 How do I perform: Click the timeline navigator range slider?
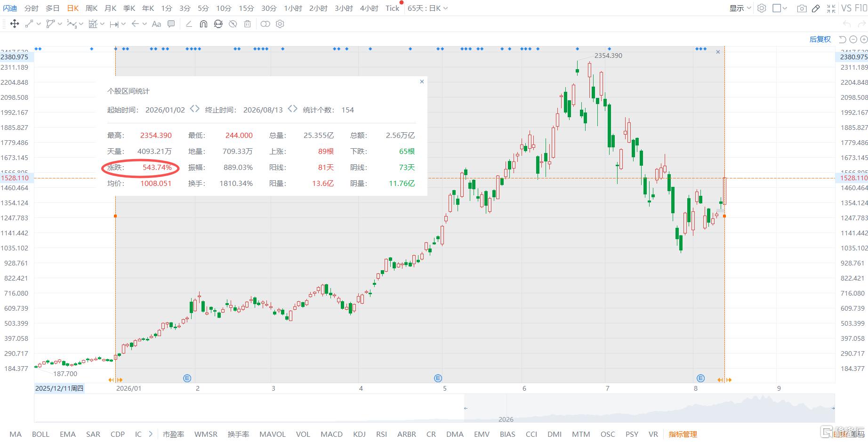coord(649,408)
